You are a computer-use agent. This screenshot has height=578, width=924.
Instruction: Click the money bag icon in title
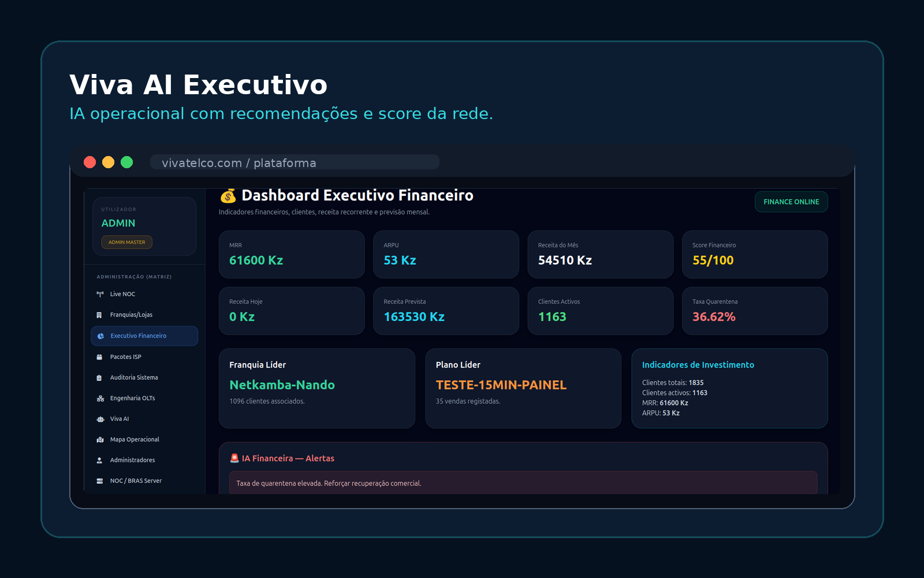[228, 196]
